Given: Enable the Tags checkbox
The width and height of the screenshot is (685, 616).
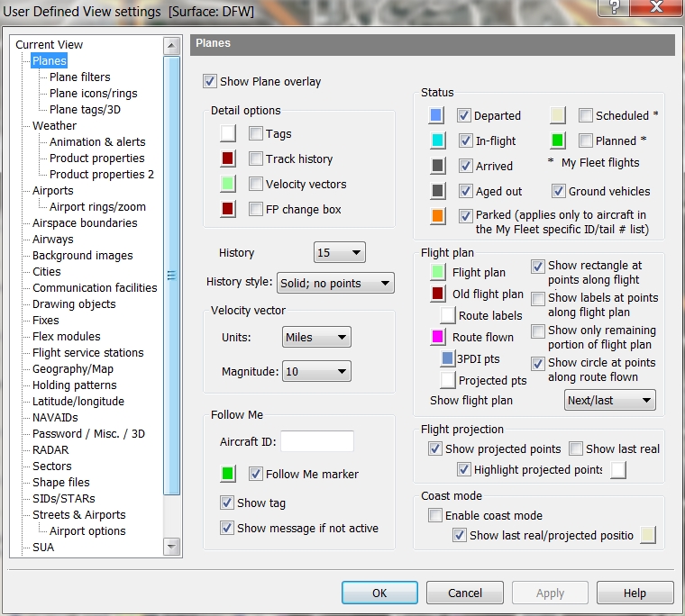Looking at the screenshot, I should pos(256,133).
